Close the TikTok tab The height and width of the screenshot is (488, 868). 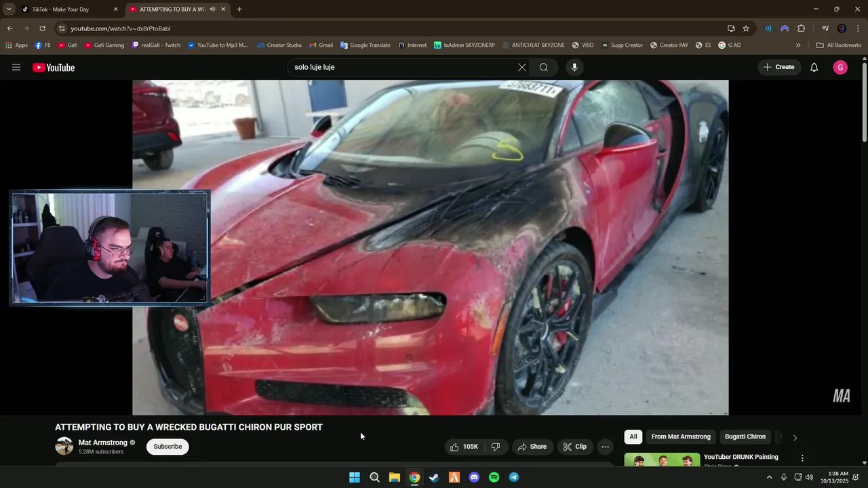tap(115, 9)
